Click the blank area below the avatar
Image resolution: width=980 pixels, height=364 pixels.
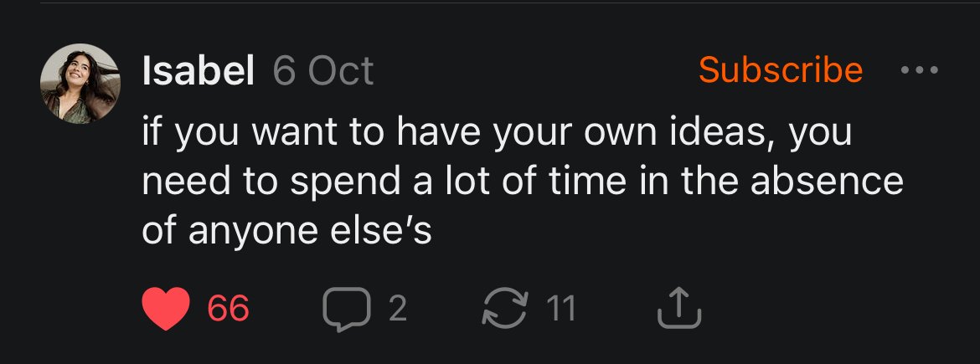tap(82, 209)
